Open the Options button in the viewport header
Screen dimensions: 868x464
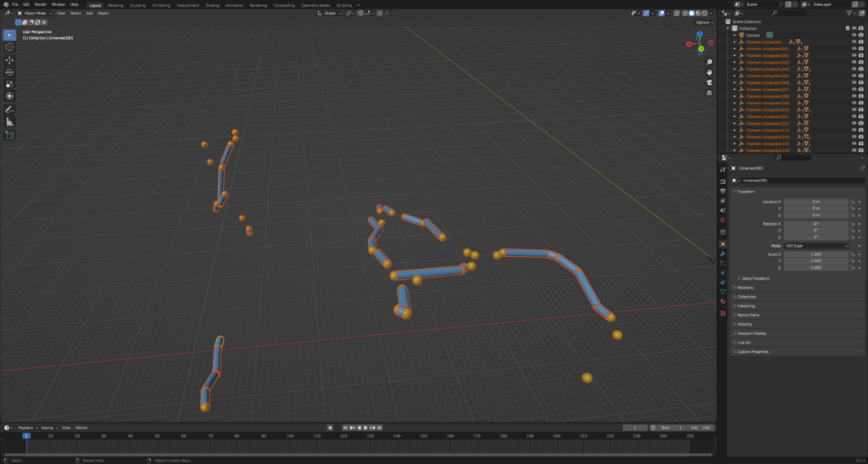[704, 22]
